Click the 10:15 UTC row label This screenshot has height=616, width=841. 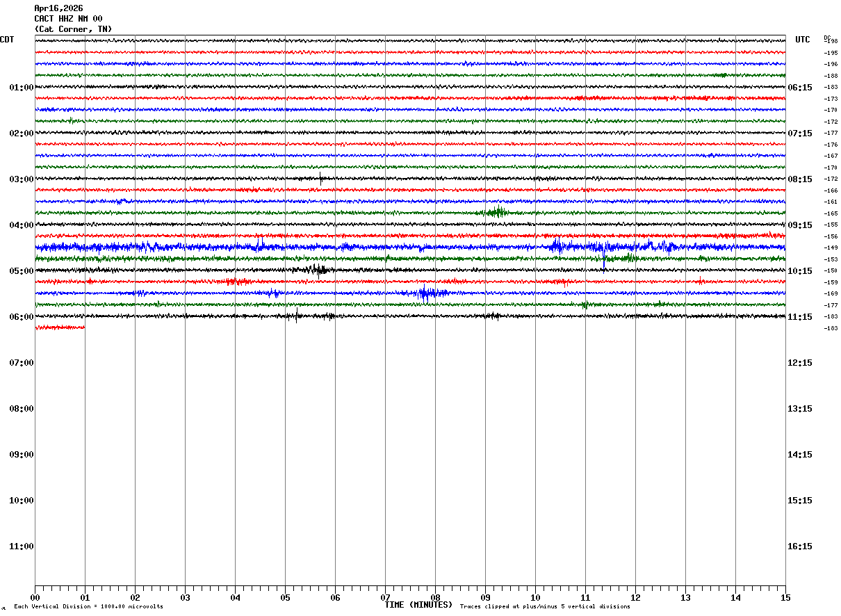(x=799, y=270)
